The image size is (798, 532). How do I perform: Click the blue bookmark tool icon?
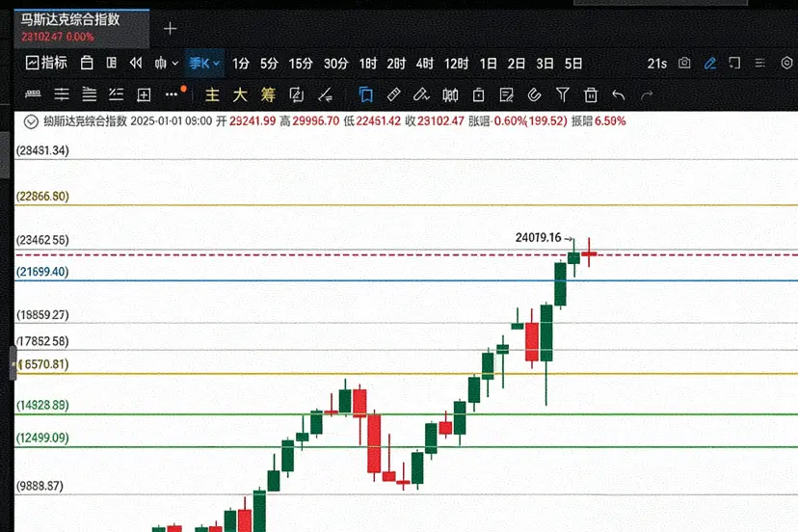click(x=365, y=94)
